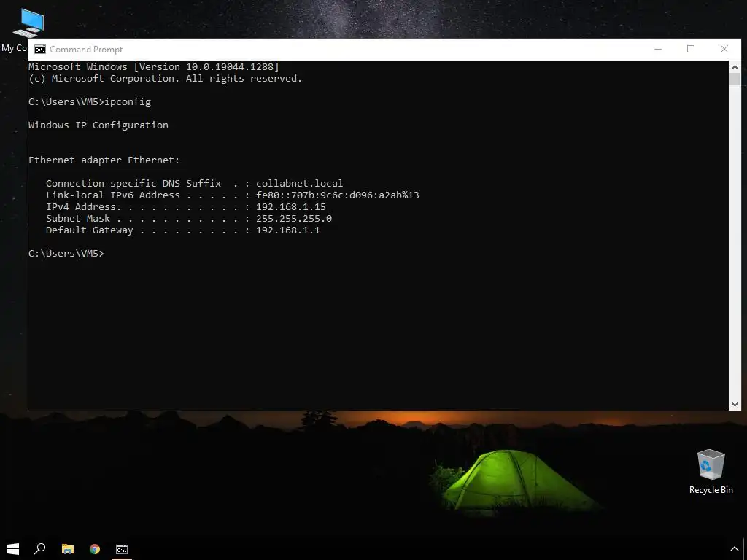Viewport: 747px width, 560px height.
Task: Launch Google Chrome from the taskbar
Action: point(95,549)
